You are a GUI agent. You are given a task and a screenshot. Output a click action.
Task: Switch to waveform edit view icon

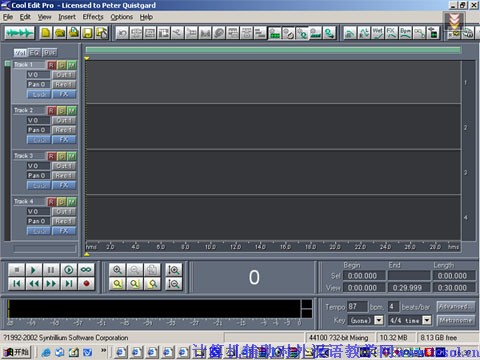click(20, 33)
